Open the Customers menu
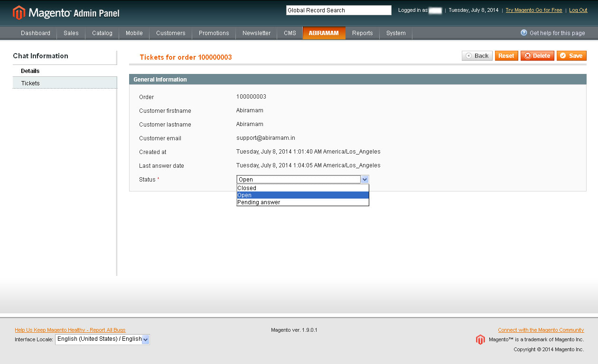Image resolution: width=598 pixels, height=364 pixels. click(x=171, y=33)
